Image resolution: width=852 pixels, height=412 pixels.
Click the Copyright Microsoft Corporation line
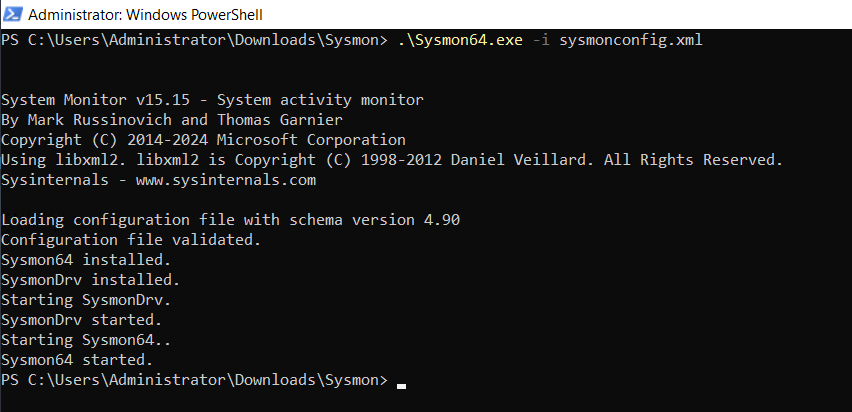[203, 140]
